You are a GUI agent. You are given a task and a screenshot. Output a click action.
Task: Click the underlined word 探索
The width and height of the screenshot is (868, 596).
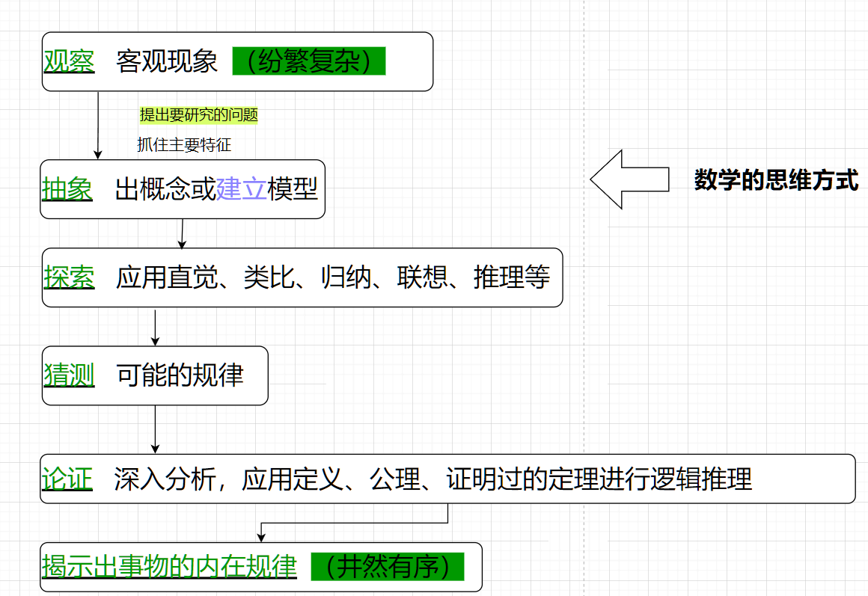pos(68,277)
